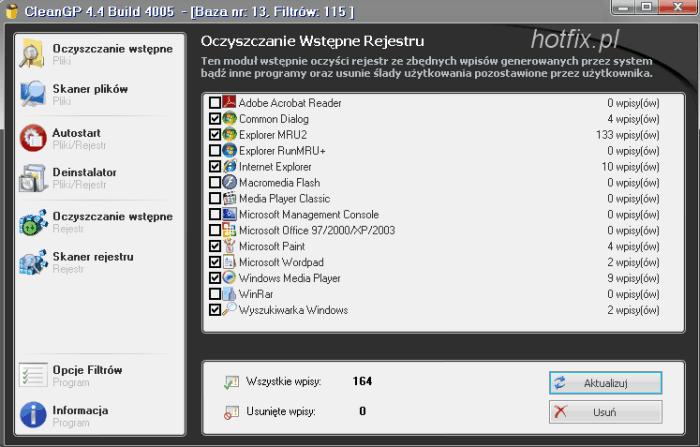Select the Microsoft Management Console entry
Viewport: 700px width, 447px height.
point(308,214)
